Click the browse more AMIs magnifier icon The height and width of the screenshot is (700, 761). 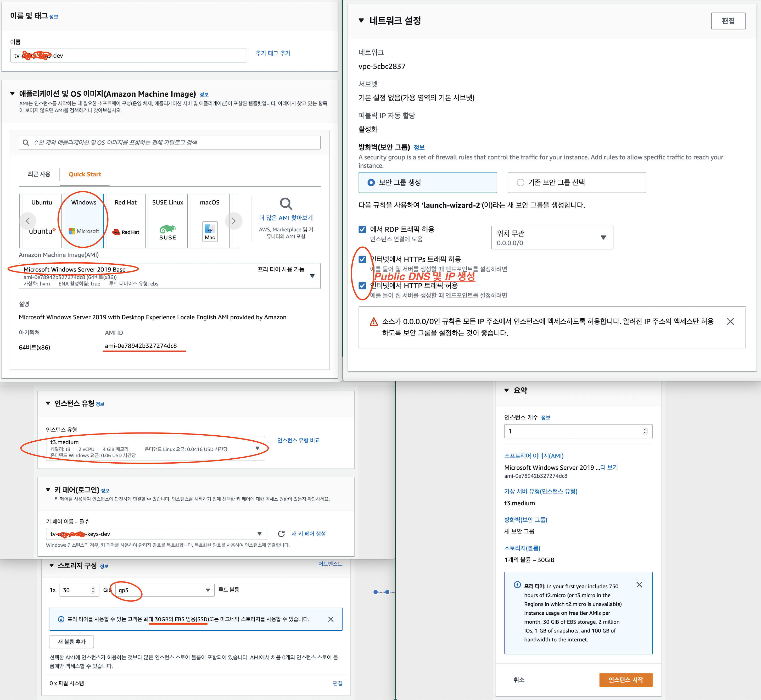[286, 204]
